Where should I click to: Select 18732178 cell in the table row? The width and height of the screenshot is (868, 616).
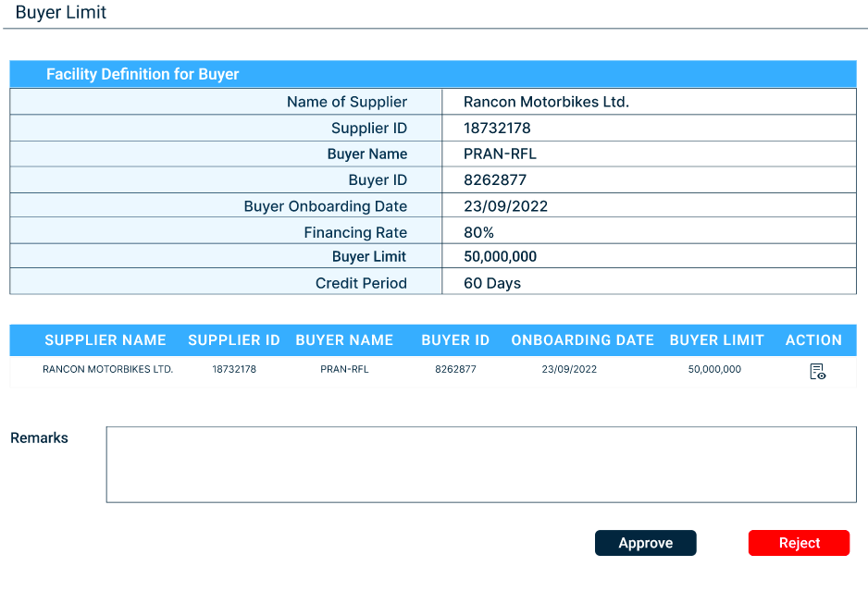pos(234,369)
